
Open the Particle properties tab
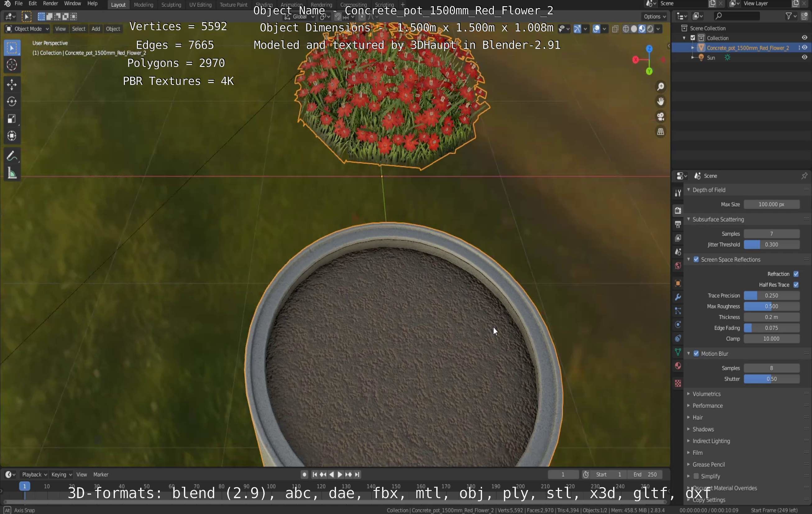[678, 311]
